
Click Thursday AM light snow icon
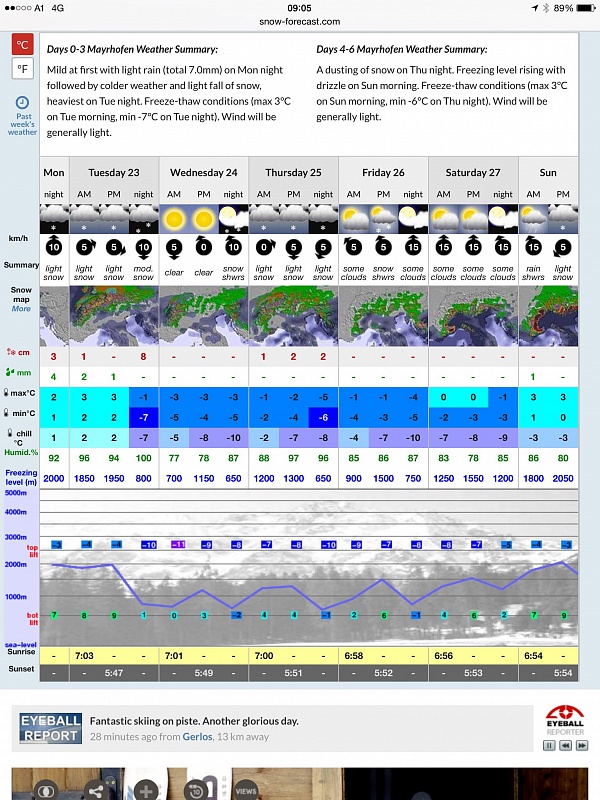coord(264,219)
